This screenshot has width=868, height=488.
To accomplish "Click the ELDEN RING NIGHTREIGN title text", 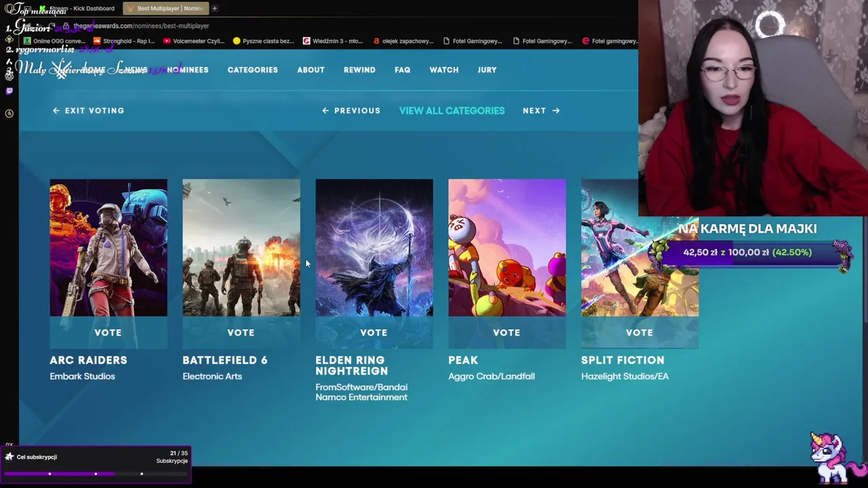I will pyautogui.click(x=352, y=365).
